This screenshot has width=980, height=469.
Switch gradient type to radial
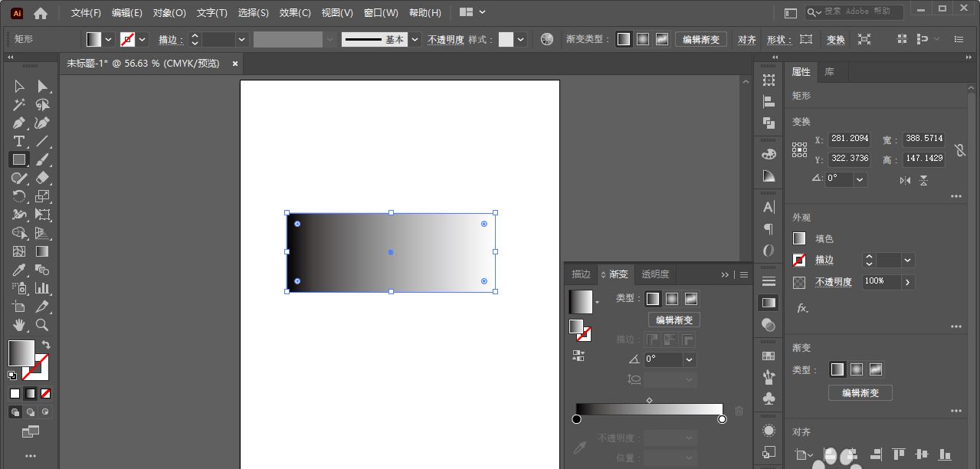pyautogui.click(x=673, y=299)
